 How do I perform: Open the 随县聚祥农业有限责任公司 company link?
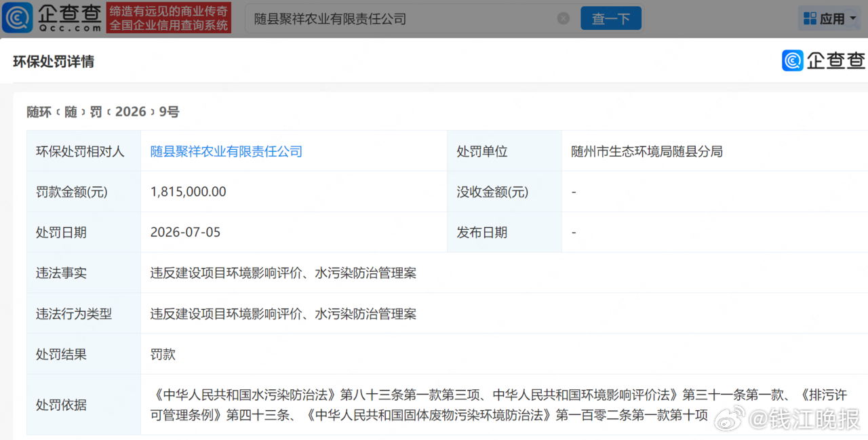point(226,151)
